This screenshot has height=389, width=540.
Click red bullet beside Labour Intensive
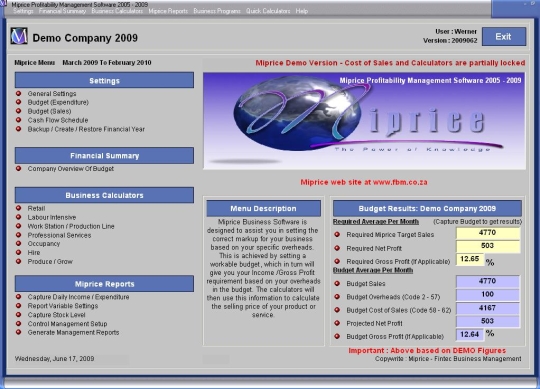tap(19, 217)
